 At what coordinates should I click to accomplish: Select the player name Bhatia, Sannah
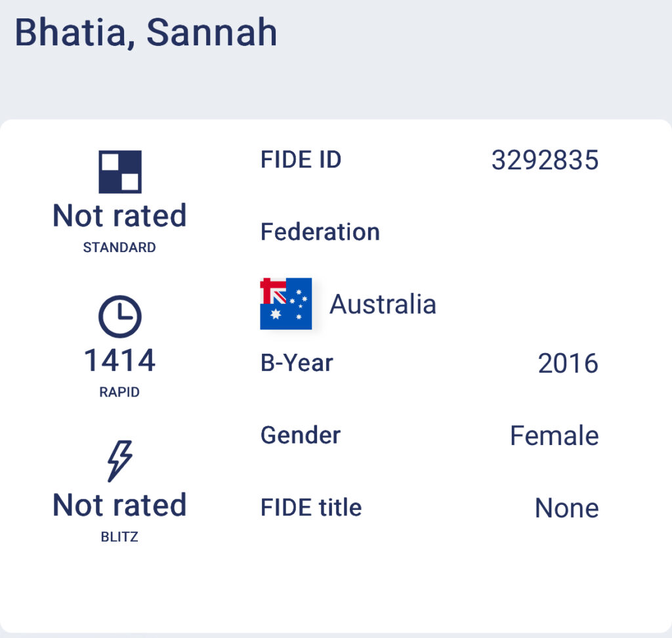click(x=146, y=33)
